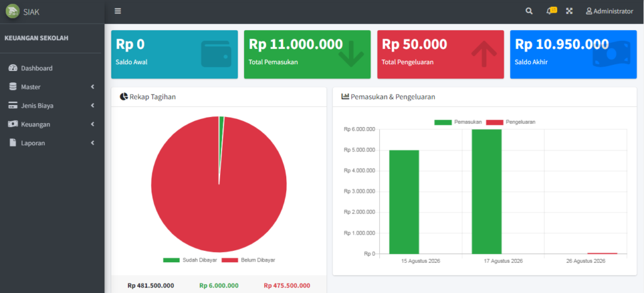This screenshot has height=293, width=644.
Task: Toggle the Pengeluaran series in the bar chart legend
Action: point(511,122)
